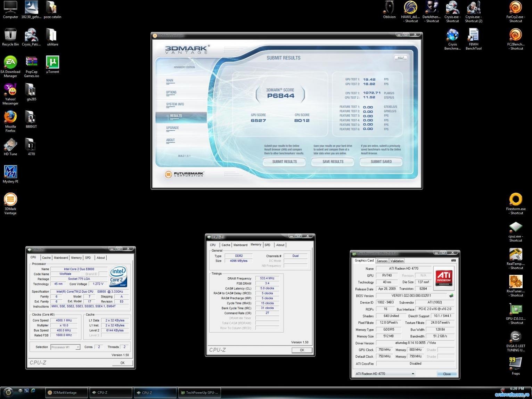
Task: Launch Fraps from the desktop
Action: [x=516, y=367]
